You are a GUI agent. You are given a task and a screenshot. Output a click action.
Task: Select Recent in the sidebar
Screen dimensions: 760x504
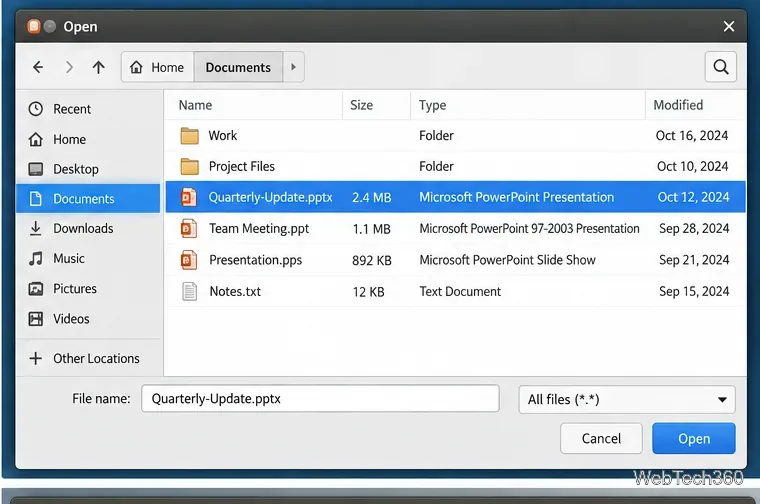coord(88,109)
